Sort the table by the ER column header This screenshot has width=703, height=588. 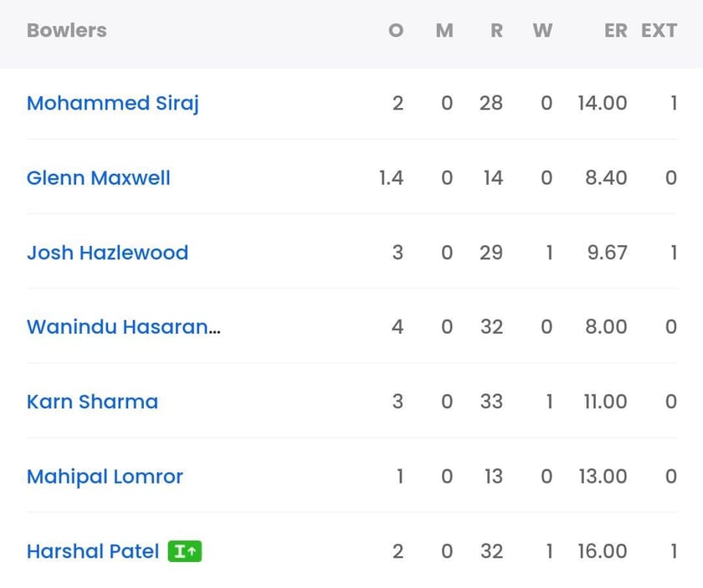pyautogui.click(x=615, y=30)
